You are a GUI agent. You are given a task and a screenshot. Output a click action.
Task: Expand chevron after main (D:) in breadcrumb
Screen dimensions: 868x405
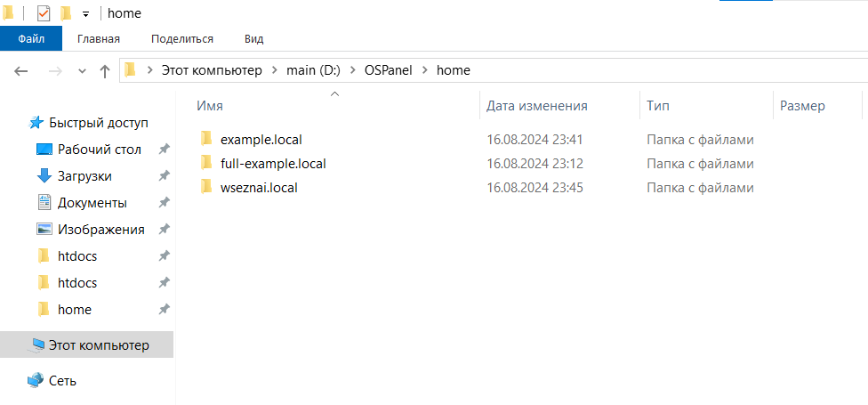tap(352, 70)
